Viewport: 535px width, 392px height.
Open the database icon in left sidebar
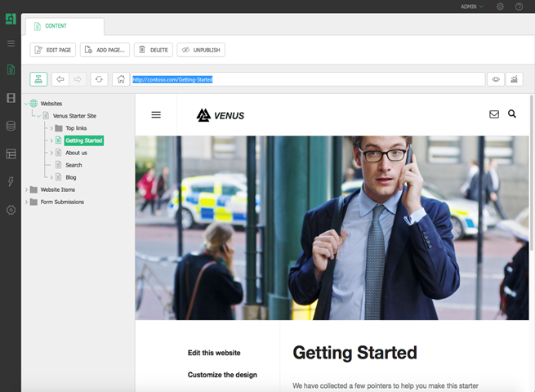pos(11,126)
